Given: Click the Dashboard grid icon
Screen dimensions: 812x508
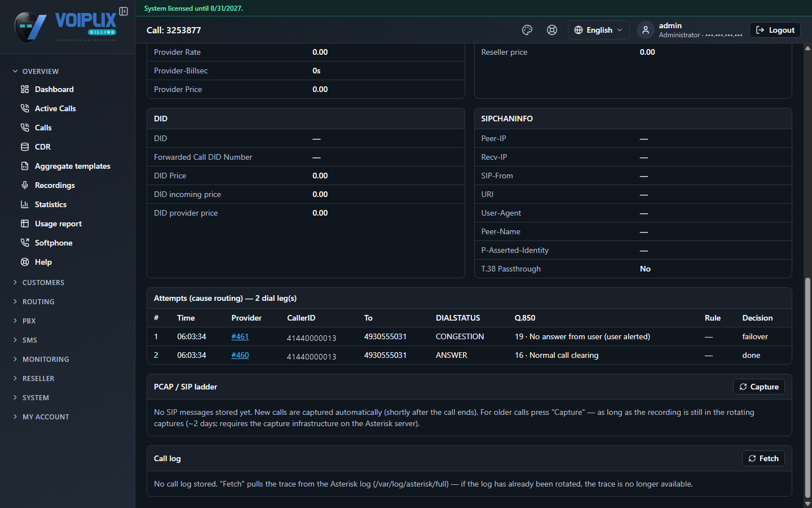Looking at the screenshot, I should tap(25, 89).
